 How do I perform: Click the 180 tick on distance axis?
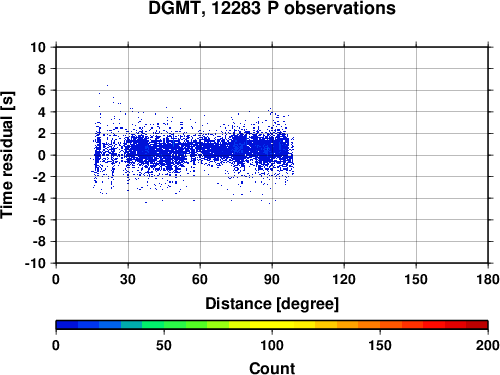[x=488, y=279]
